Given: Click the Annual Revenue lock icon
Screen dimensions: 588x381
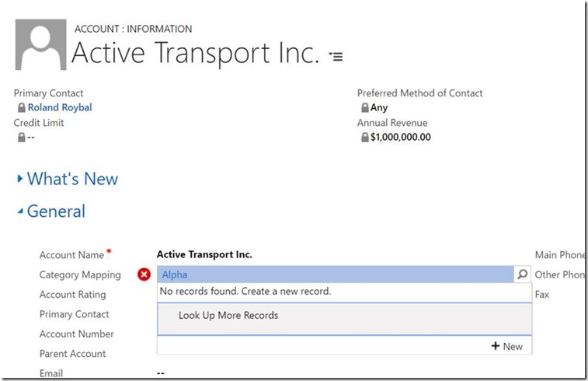Looking at the screenshot, I should tap(364, 138).
